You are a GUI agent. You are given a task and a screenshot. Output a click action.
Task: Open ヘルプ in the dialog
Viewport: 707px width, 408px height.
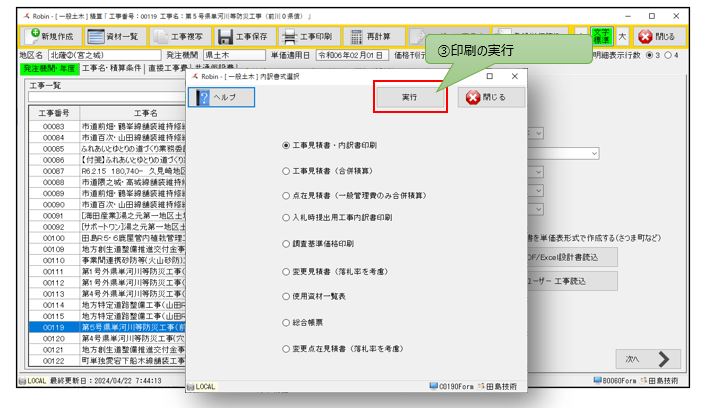pyautogui.click(x=221, y=97)
